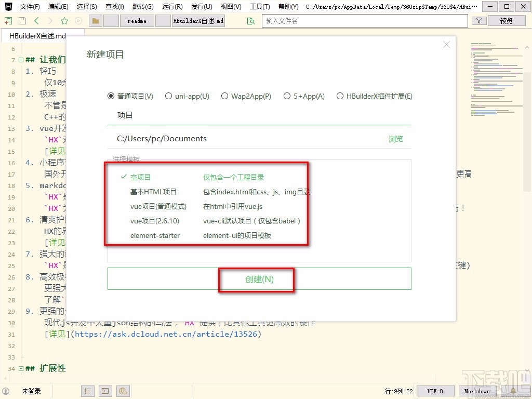This screenshot has width=532, height=399.
Task: Click the code minimap on the right
Action: [x=497, y=79]
